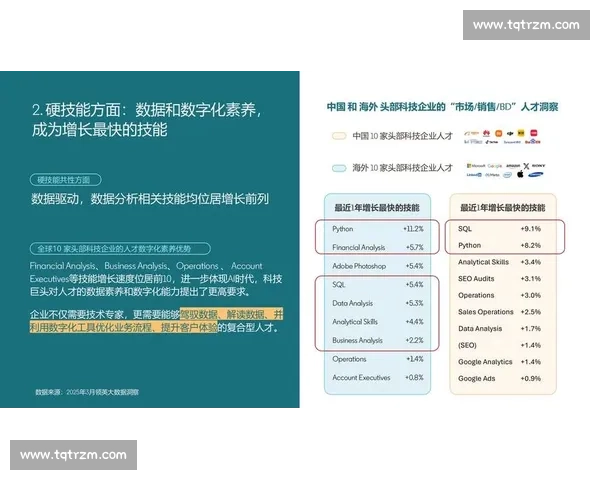
Task: Click the Amazon logo
Action: coord(513,166)
